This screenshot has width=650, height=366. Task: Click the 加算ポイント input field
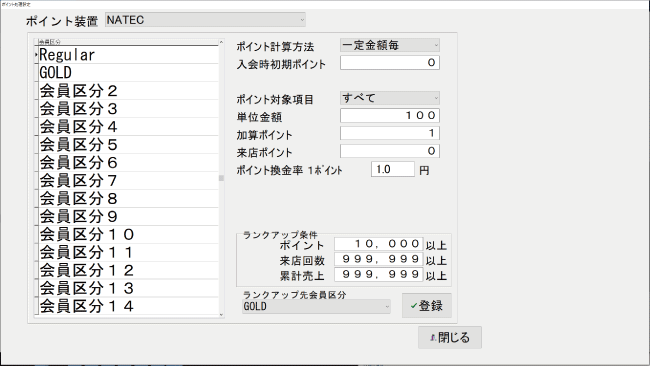tap(390, 133)
